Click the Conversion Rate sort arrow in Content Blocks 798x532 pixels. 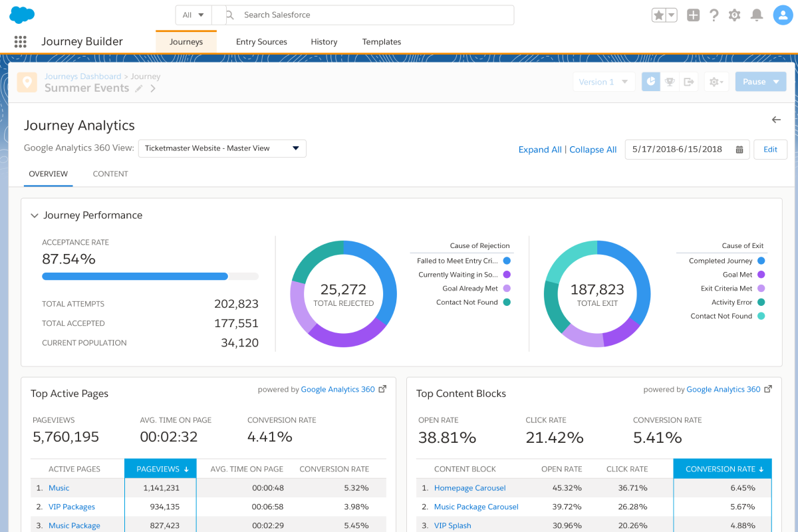pyautogui.click(x=761, y=469)
